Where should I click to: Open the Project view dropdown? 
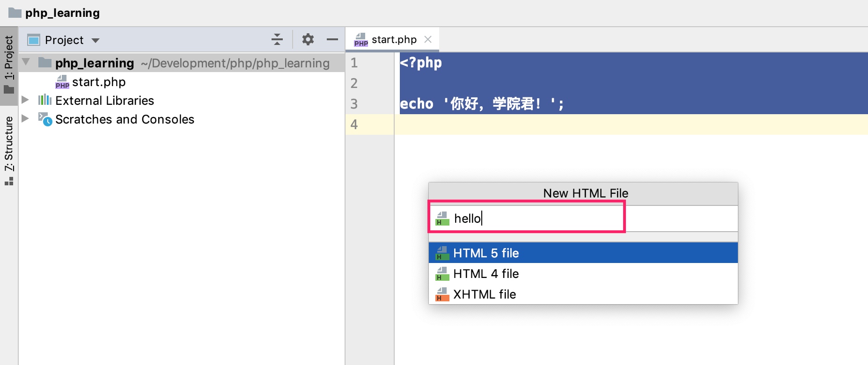click(x=96, y=40)
